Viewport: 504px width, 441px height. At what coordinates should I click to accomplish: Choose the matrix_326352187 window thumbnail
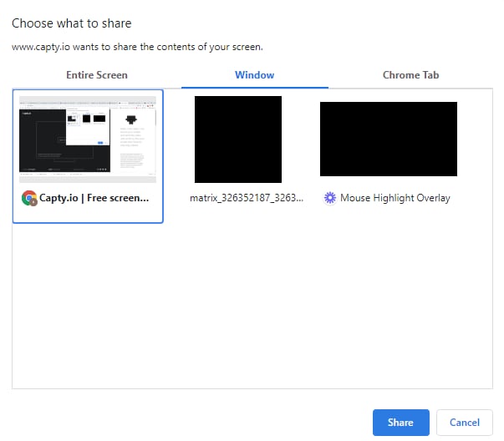(x=238, y=139)
